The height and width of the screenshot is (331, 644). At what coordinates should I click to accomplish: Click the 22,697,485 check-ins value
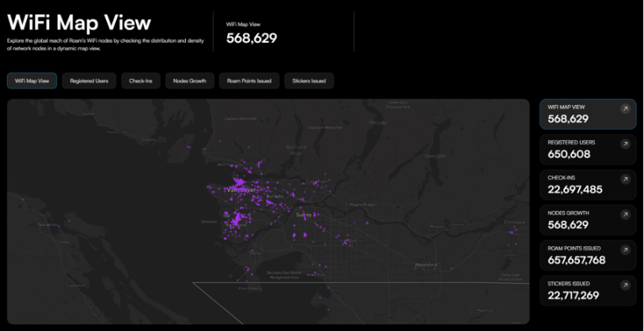pos(575,190)
